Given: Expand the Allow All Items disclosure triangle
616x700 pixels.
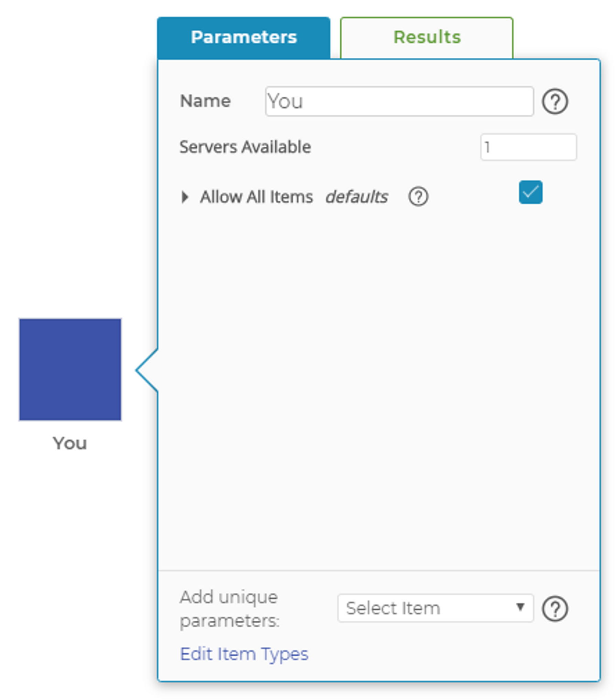Looking at the screenshot, I should click(185, 197).
